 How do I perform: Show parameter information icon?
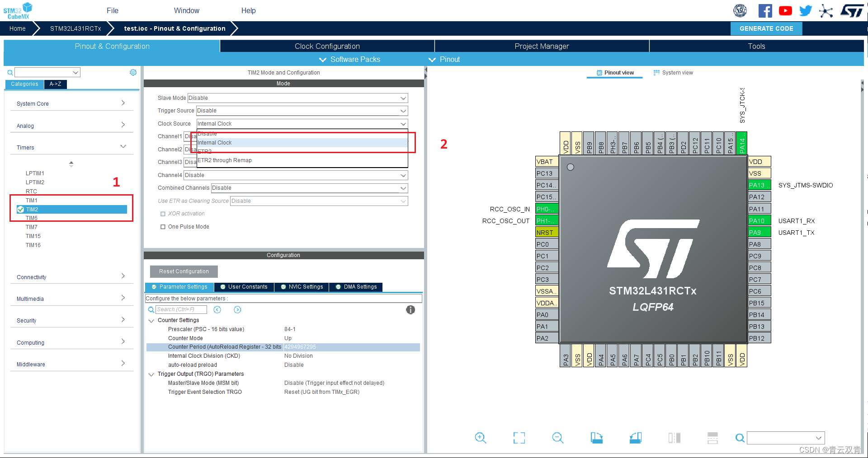410,310
